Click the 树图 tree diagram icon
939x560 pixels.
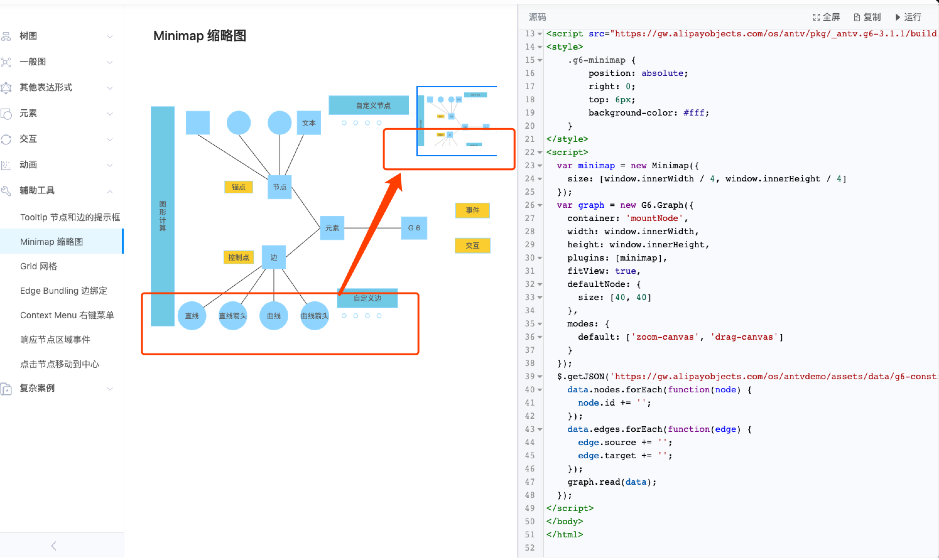pyautogui.click(x=6, y=35)
